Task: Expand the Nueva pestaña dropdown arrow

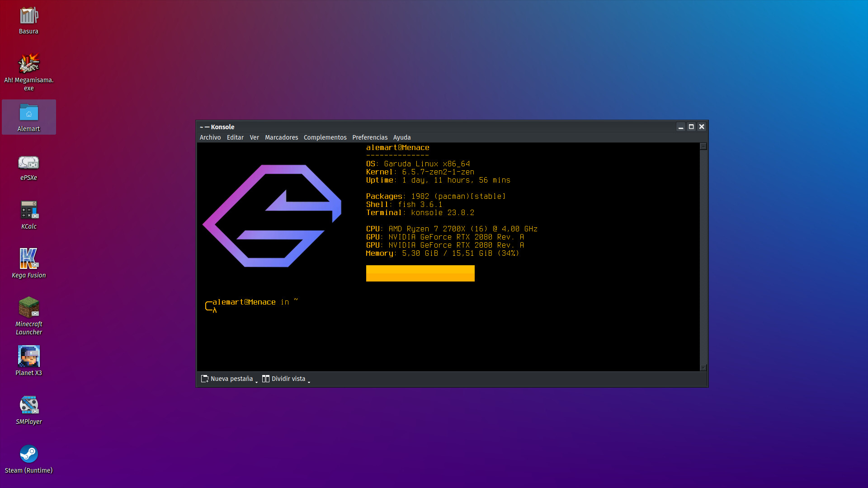Action: click(x=256, y=382)
